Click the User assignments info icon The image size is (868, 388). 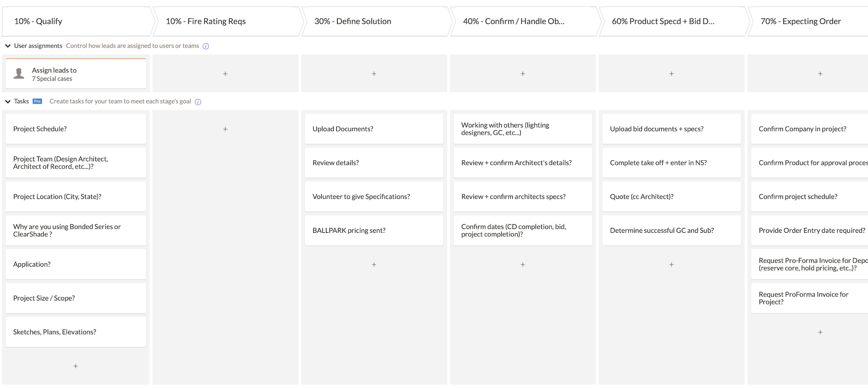click(x=206, y=46)
